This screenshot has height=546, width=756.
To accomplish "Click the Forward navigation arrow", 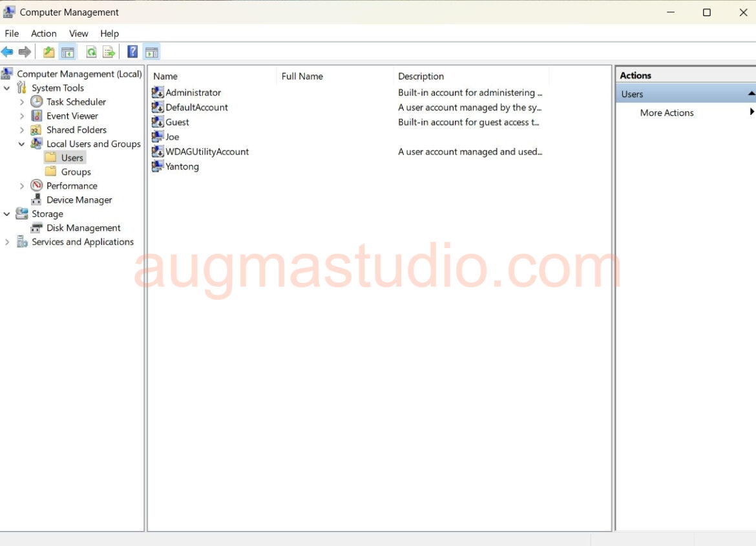I will click(25, 52).
